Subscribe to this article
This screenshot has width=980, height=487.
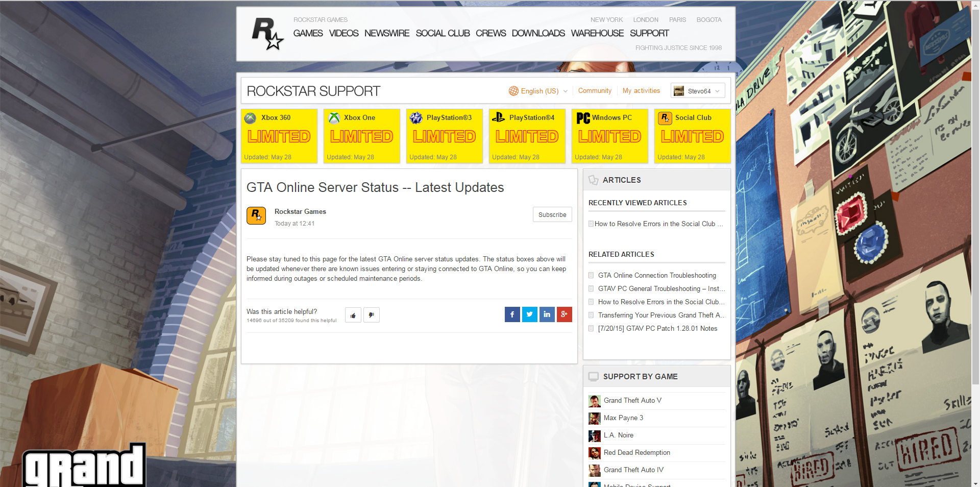pyautogui.click(x=552, y=215)
